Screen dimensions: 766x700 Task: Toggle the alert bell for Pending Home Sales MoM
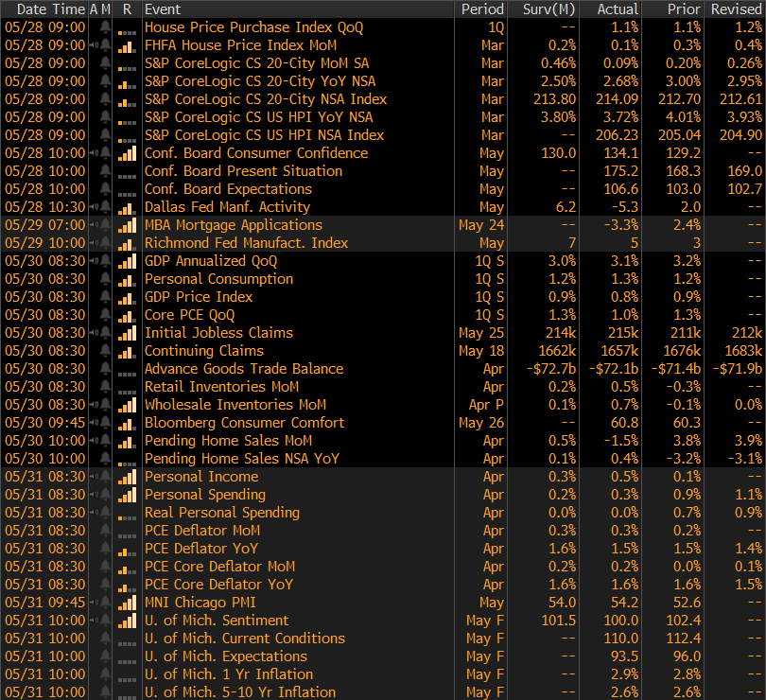tap(105, 441)
